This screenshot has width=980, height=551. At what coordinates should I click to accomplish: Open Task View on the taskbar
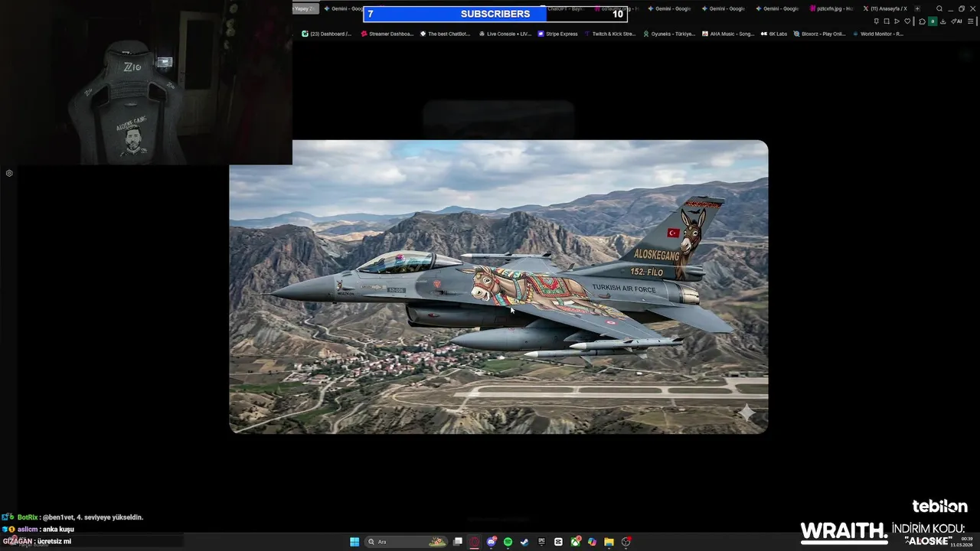coord(458,542)
